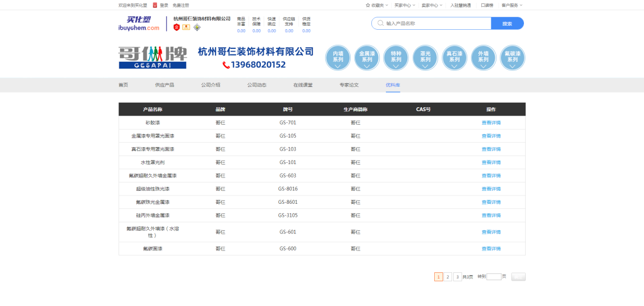Open the 金属漆系列 circle button
This screenshot has height=306, width=644.
[367, 58]
